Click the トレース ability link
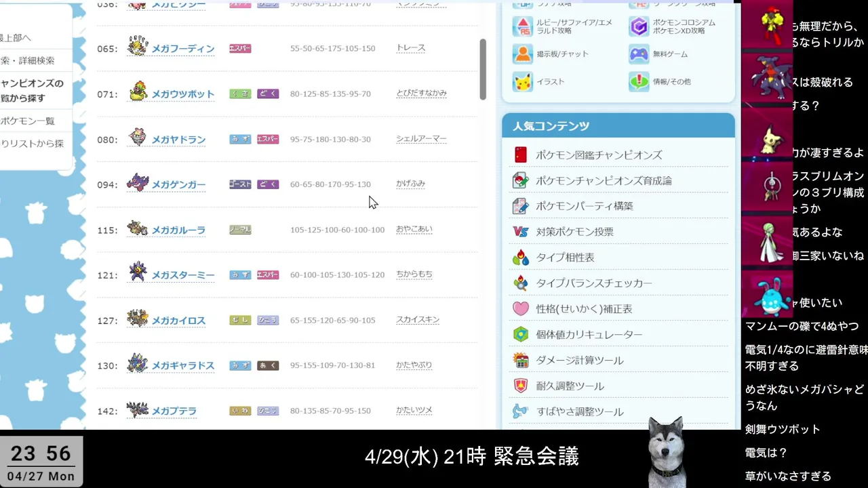 (x=411, y=48)
